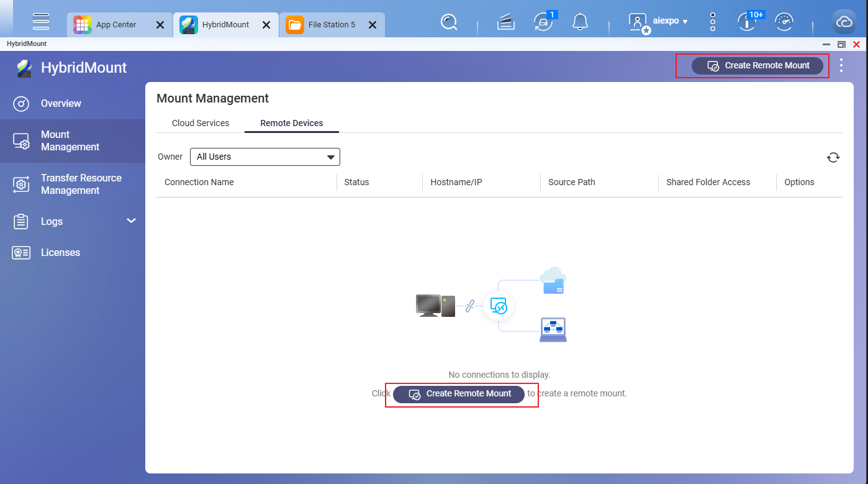Click Create Remote Mount in header
The height and width of the screenshot is (484, 868).
click(x=757, y=66)
